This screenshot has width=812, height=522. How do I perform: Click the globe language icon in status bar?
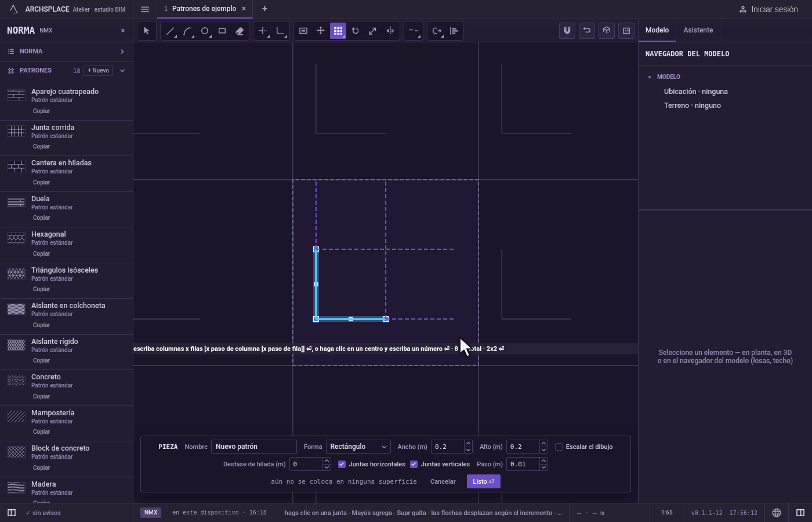(777, 513)
